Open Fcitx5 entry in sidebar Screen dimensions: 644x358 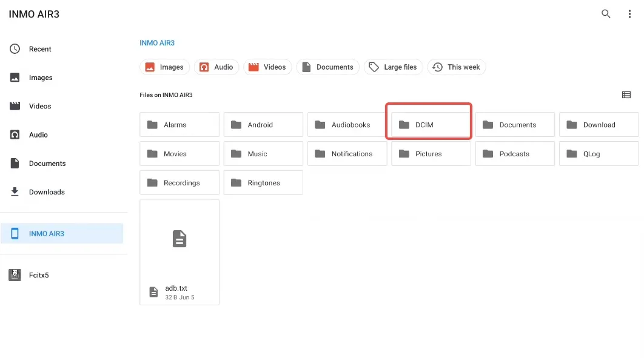click(x=39, y=275)
